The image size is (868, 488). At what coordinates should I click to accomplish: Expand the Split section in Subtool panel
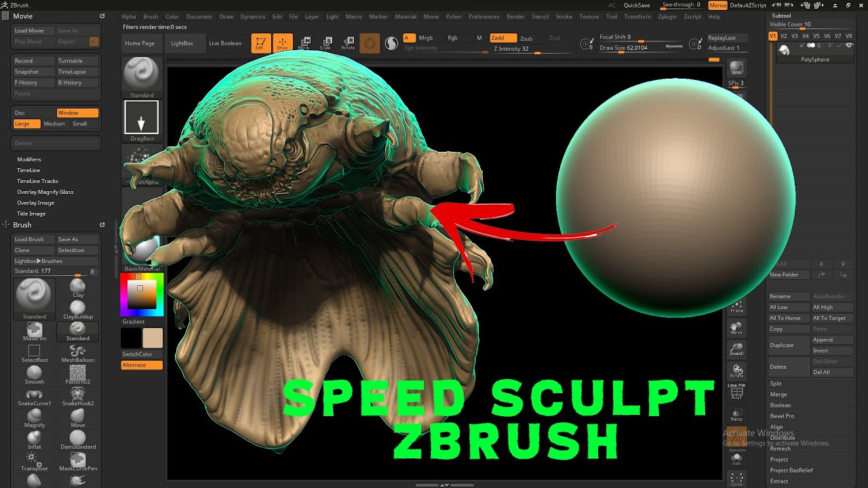[776, 384]
